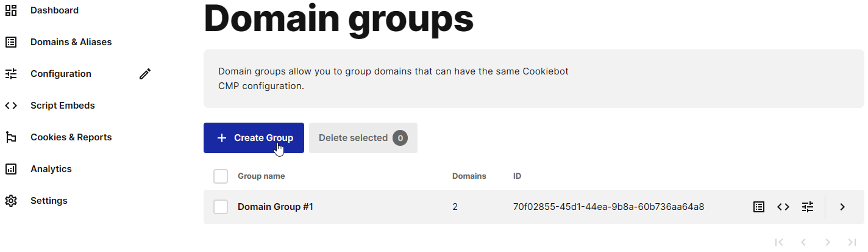Viewport: 868px width, 252px height.
Task: Open configuration sliders icon in Domain Group #1 row
Action: 808,207
